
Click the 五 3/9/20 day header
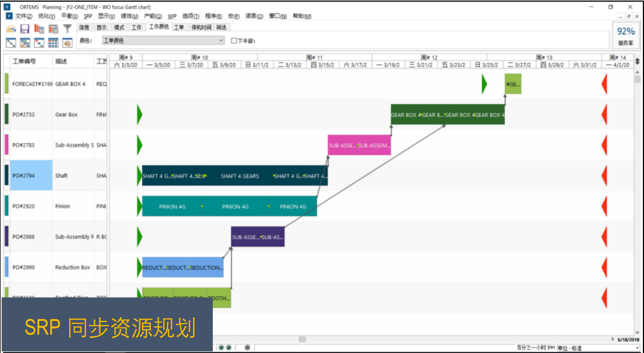coord(224,65)
